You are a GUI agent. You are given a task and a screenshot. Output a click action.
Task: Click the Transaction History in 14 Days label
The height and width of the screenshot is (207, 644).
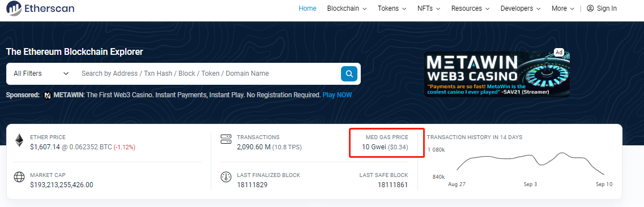(x=475, y=137)
